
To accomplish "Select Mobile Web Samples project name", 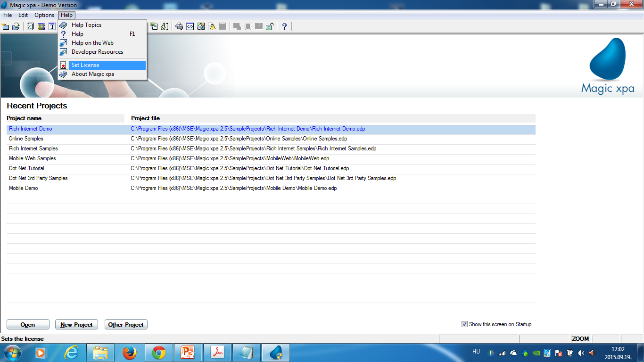I will (33, 158).
